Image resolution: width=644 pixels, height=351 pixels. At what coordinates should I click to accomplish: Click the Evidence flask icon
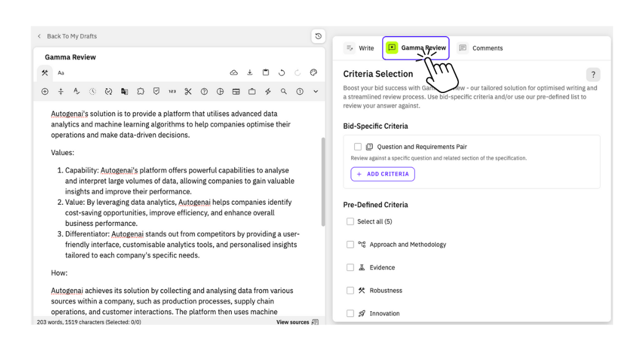click(x=361, y=267)
